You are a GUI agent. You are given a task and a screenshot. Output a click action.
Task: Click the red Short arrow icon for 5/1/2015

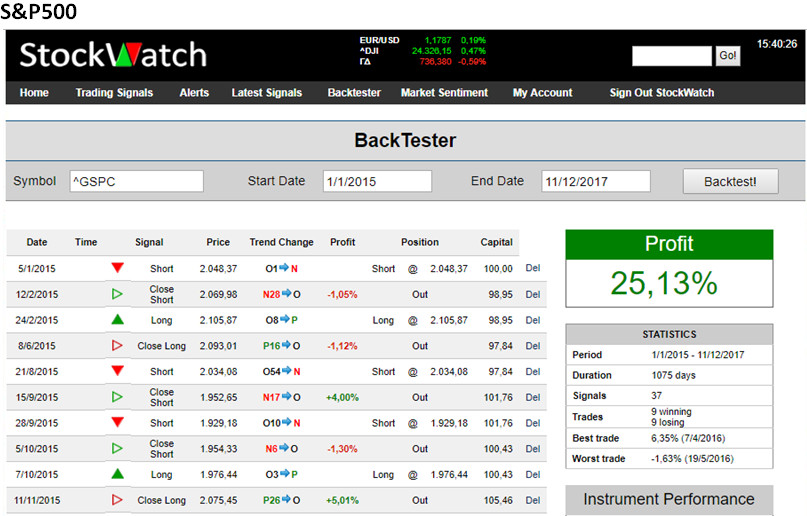[118, 268]
